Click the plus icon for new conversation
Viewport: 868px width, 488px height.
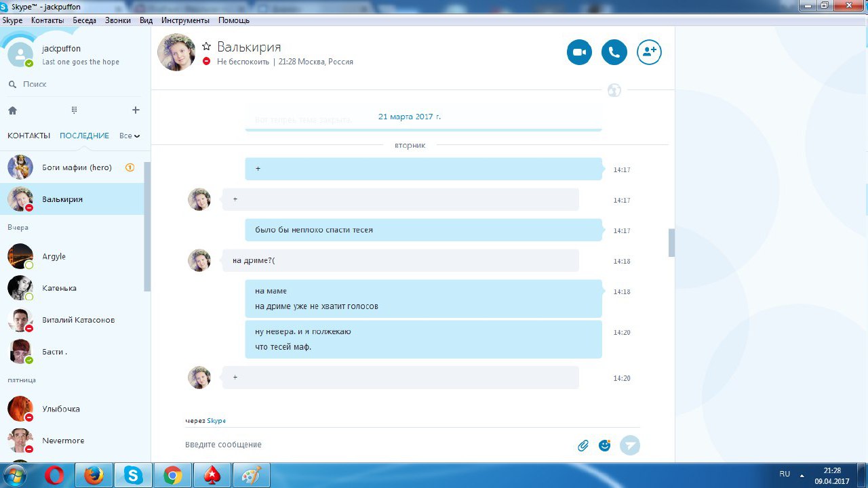[x=136, y=110]
